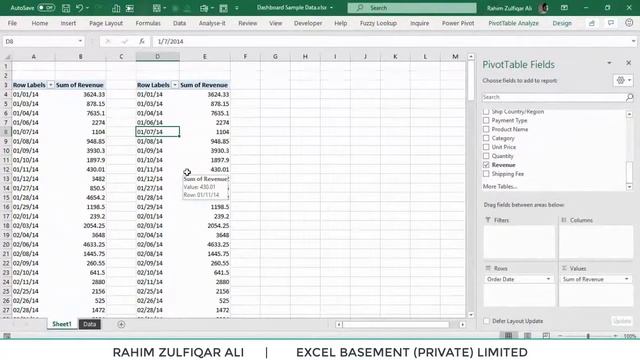Check the Payment Type field
The width and height of the screenshot is (640, 360).
pyautogui.click(x=486, y=120)
